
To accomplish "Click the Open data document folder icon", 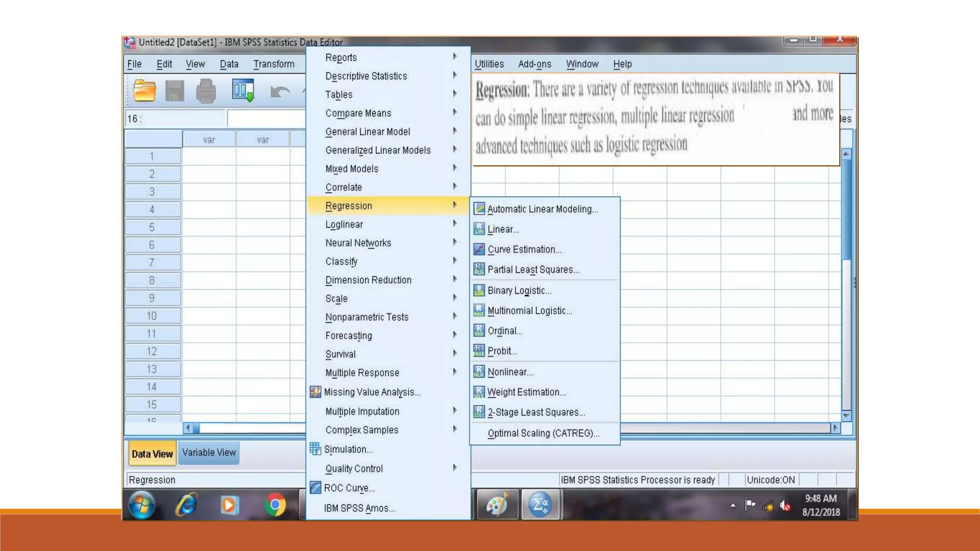I will [x=145, y=90].
